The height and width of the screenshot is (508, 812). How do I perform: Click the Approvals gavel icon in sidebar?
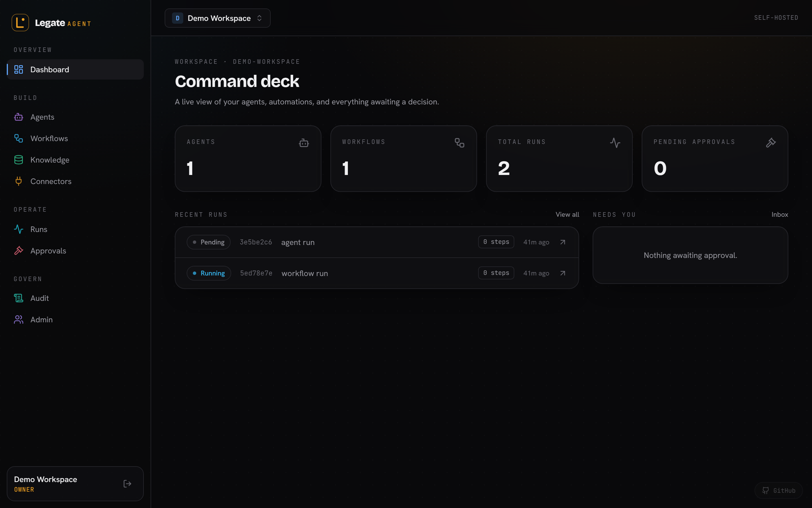click(18, 251)
